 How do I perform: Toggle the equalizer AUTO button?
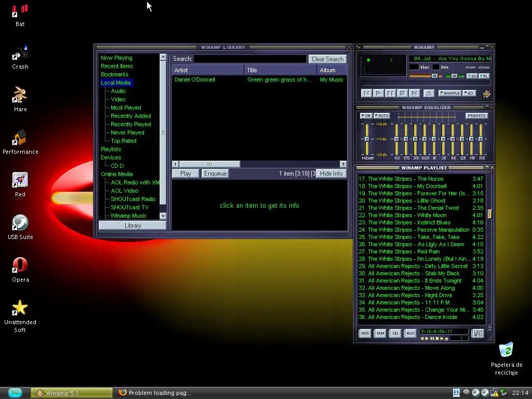click(381, 116)
